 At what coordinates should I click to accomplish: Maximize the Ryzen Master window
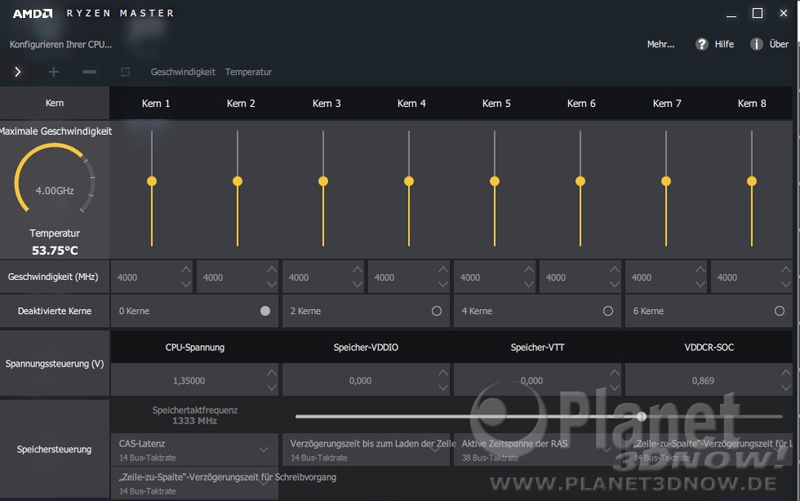tap(758, 13)
